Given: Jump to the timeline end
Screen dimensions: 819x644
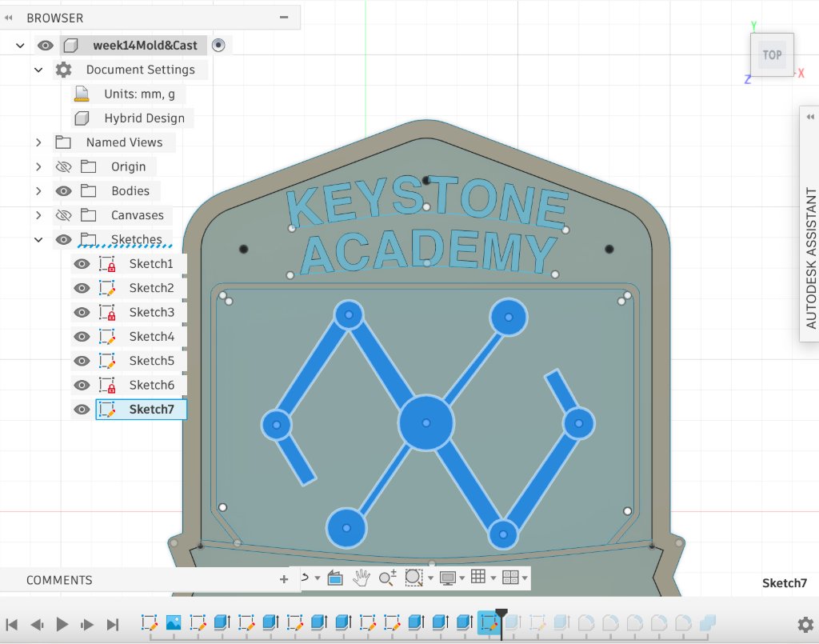Looking at the screenshot, I should click(112, 624).
